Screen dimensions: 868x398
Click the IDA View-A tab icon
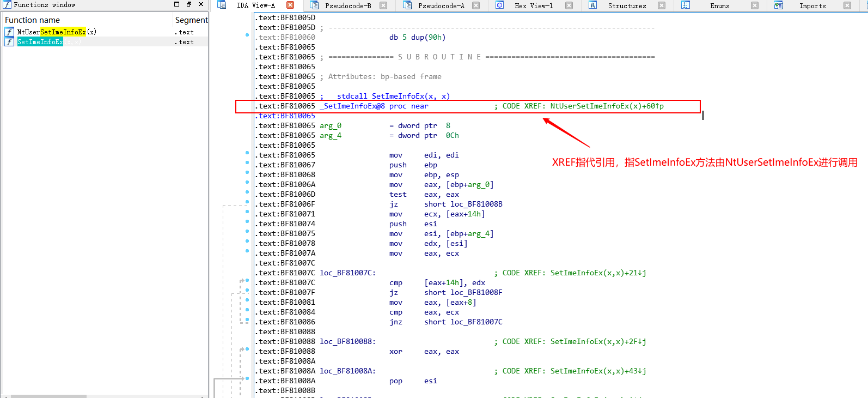222,5
